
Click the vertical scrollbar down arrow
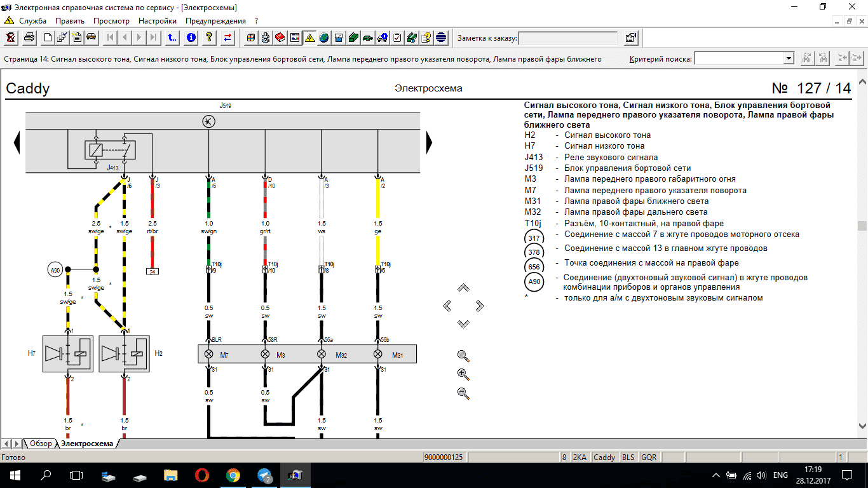pyautogui.click(x=862, y=427)
